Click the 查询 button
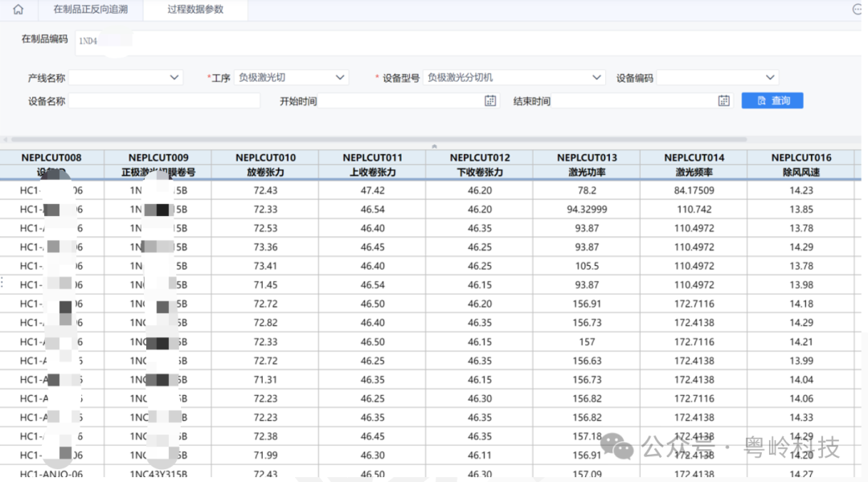The image size is (868, 482). pos(772,100)
